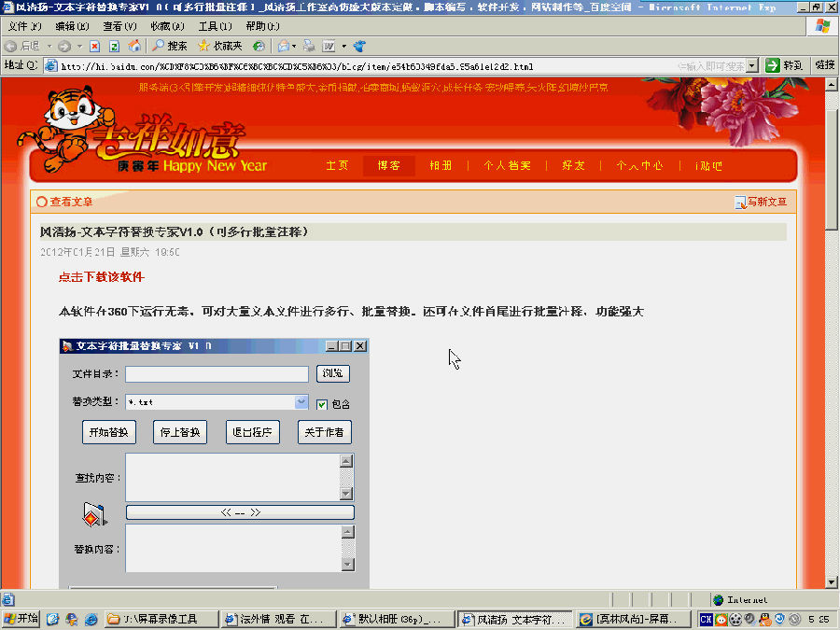Click the 文件目录 input field
840x630 pixels.
pyautogui.click(x=217, y=374)
